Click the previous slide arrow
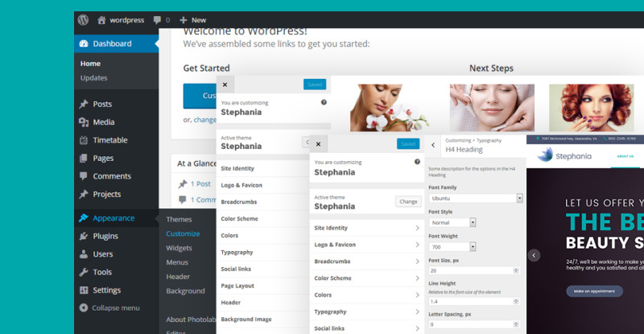The width and height of the screenshot is (644, 334). click(x=534, y=256)
